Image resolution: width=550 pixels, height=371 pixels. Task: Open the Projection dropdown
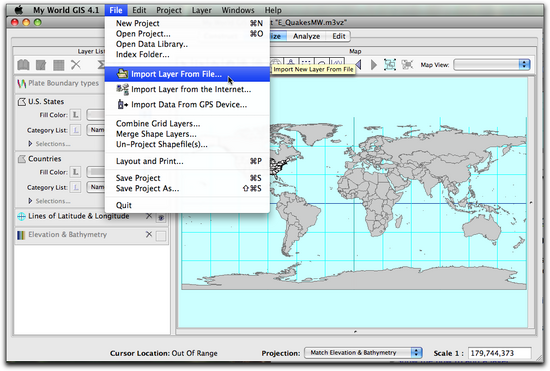click(x=363, y=353)
